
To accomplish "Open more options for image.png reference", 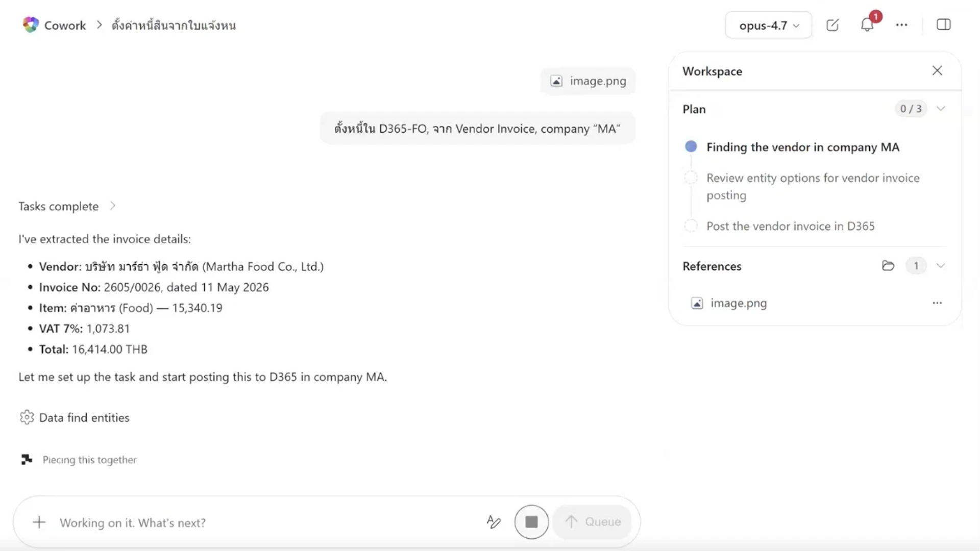I will click(937, 303).
